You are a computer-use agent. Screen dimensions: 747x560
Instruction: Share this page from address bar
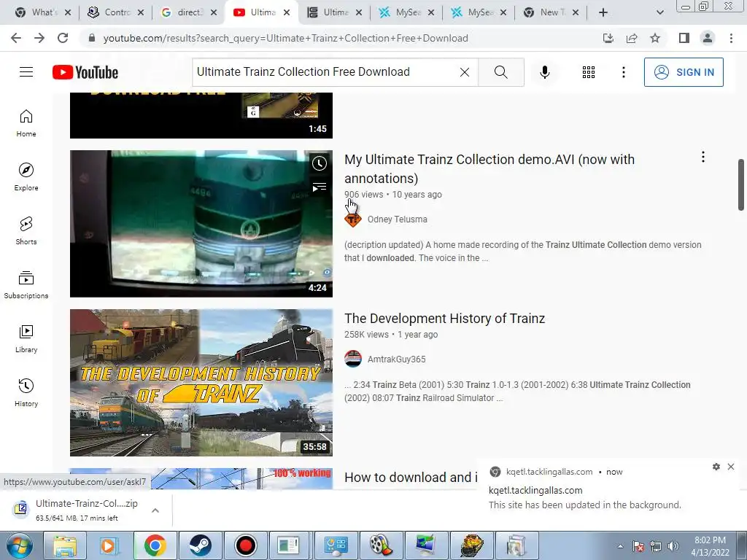[x=632, y=38]
